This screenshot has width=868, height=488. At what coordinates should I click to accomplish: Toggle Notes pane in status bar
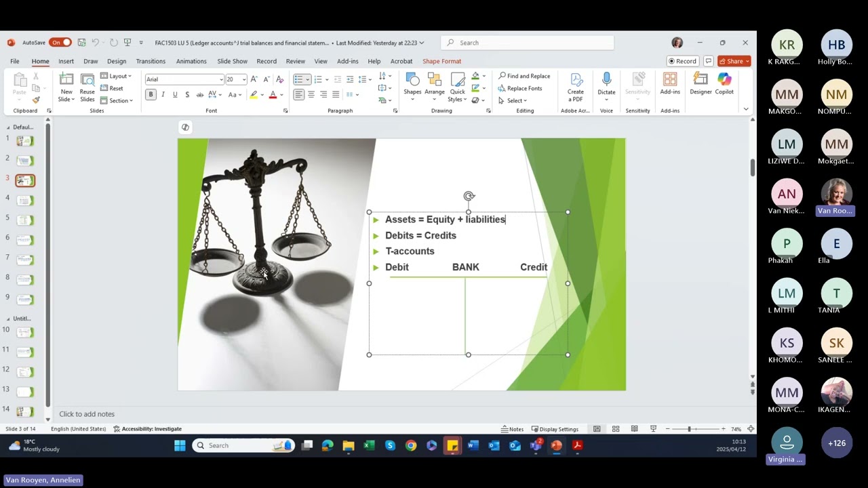point(512,429)
